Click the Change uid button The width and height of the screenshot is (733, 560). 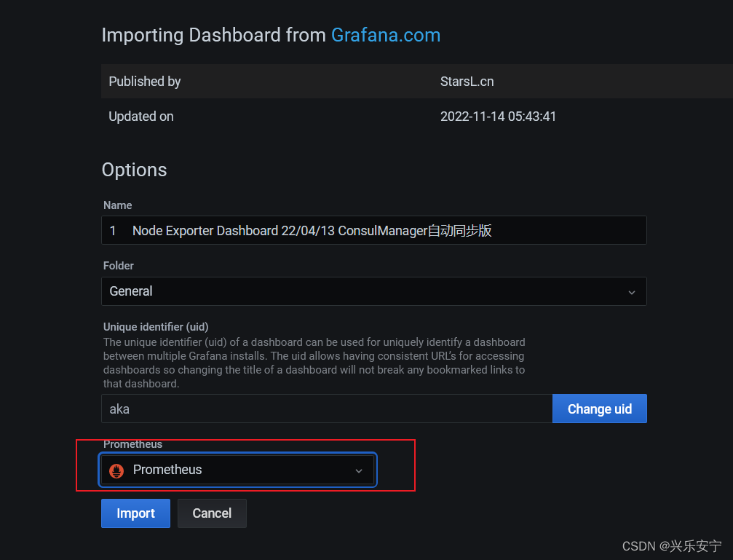[x=599, y=409]
